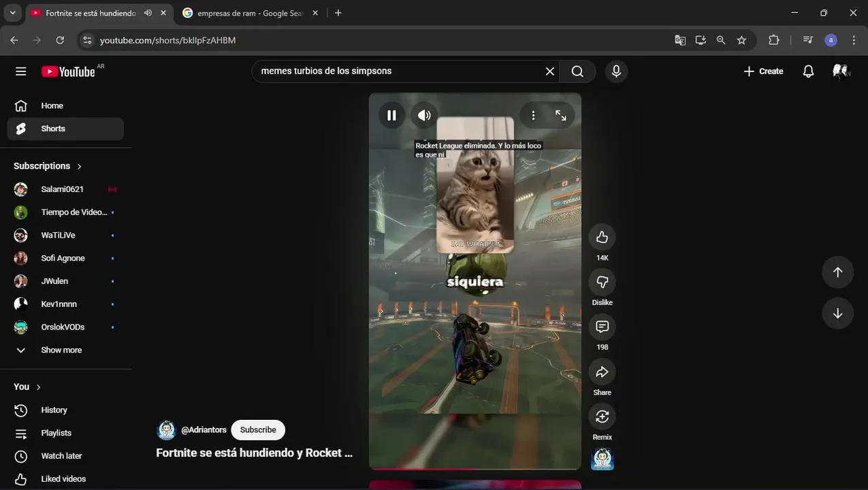Screen dimensions: 868x490
Task: Open Tiempo de Video... subscription
Action: 65,212
